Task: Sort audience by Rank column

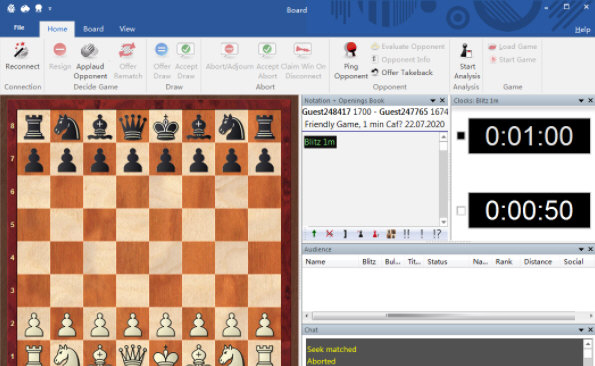Action: pyautogui.click(x=504, y=262)
